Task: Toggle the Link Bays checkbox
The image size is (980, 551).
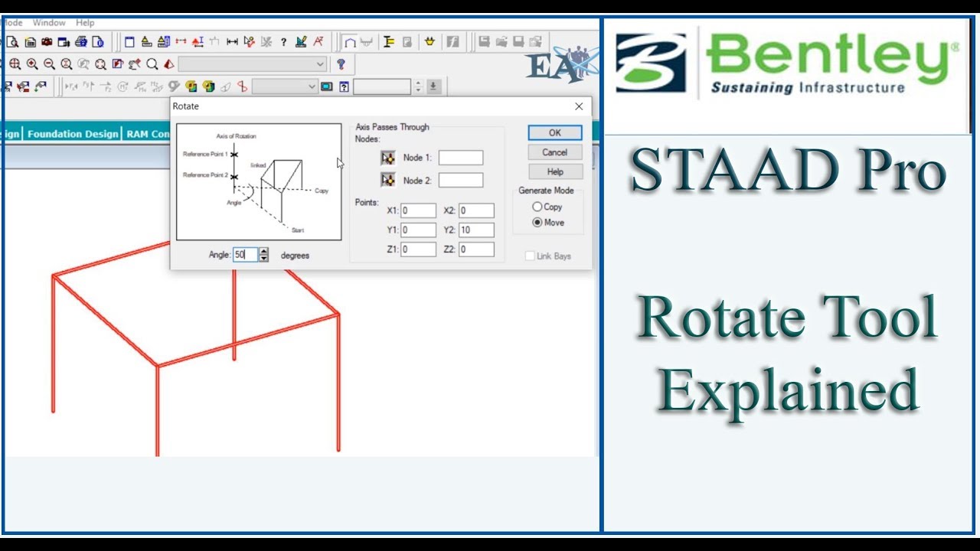Action: pos(530,256)
